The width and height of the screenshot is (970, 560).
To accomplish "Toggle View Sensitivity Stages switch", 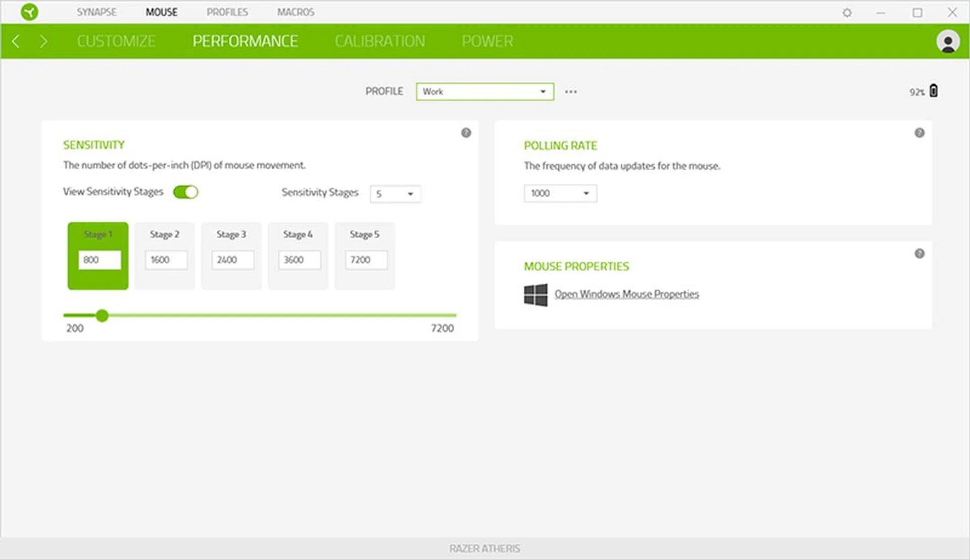I will coord(185,192).
